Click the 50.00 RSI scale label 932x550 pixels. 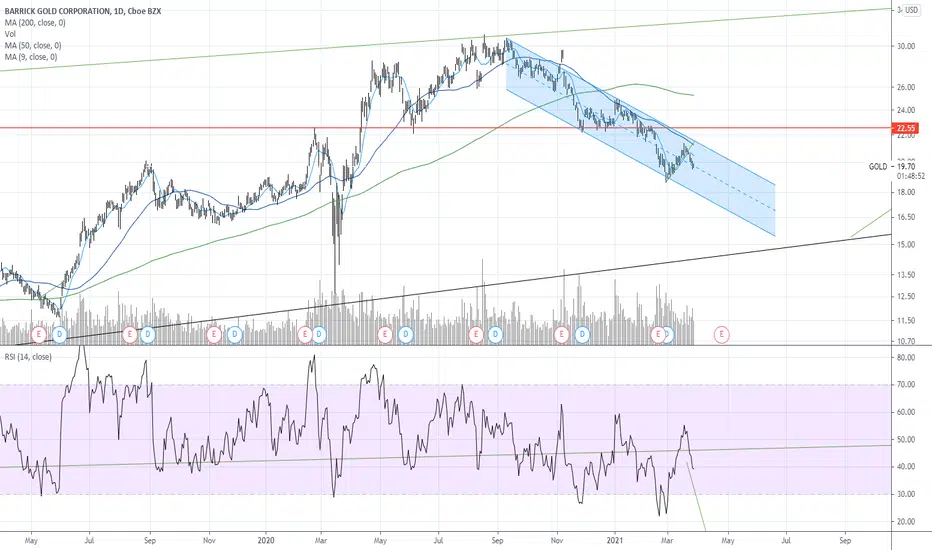906,439
